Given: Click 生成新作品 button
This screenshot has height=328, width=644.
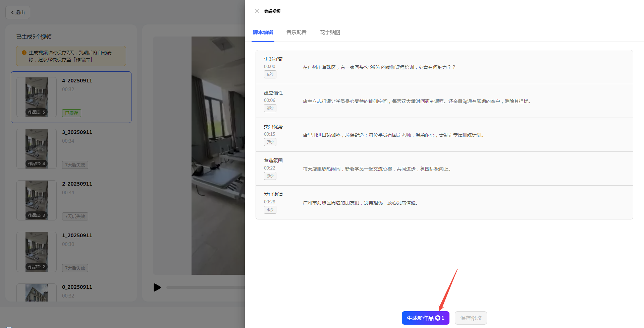Looking at the screenshot, I should (x=425, y=318).
